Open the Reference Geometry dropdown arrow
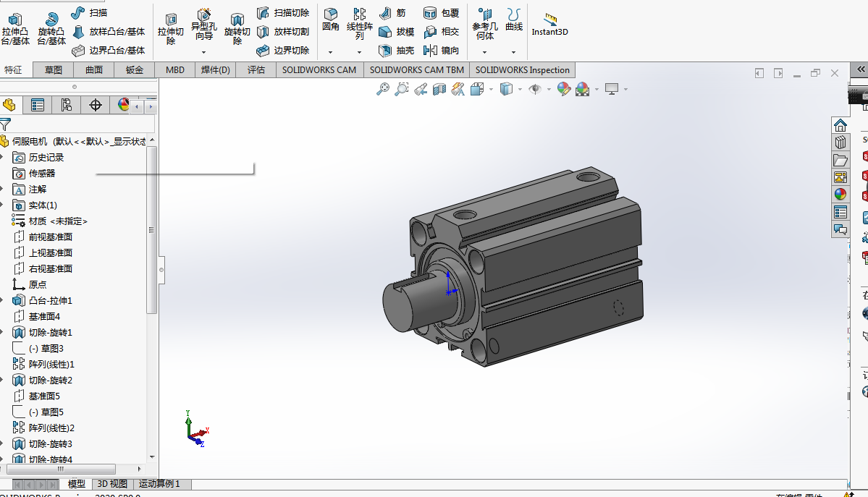The image size is (868, 497). (x=485, y=52)
